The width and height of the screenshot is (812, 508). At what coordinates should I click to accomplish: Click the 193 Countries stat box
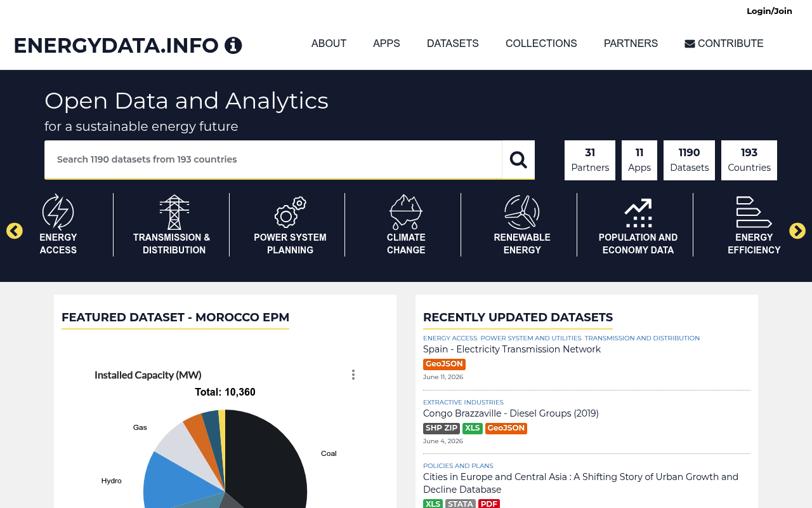pyautogui.click(x=749, y=160)
